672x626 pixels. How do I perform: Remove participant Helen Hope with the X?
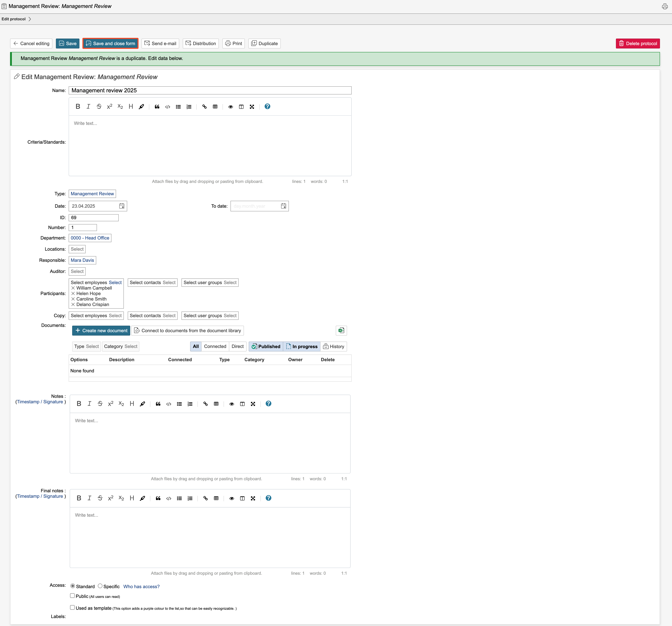click(73, 293)
